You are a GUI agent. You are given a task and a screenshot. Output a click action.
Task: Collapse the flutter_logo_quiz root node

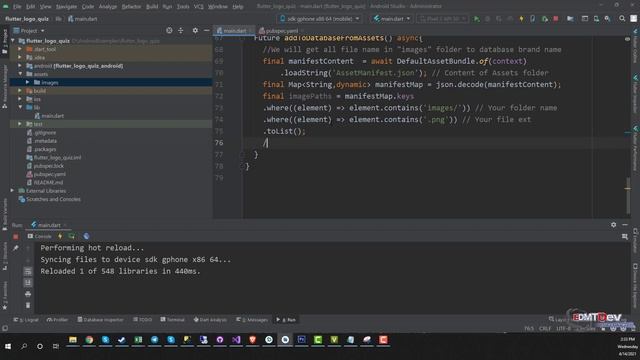(13, 41)
